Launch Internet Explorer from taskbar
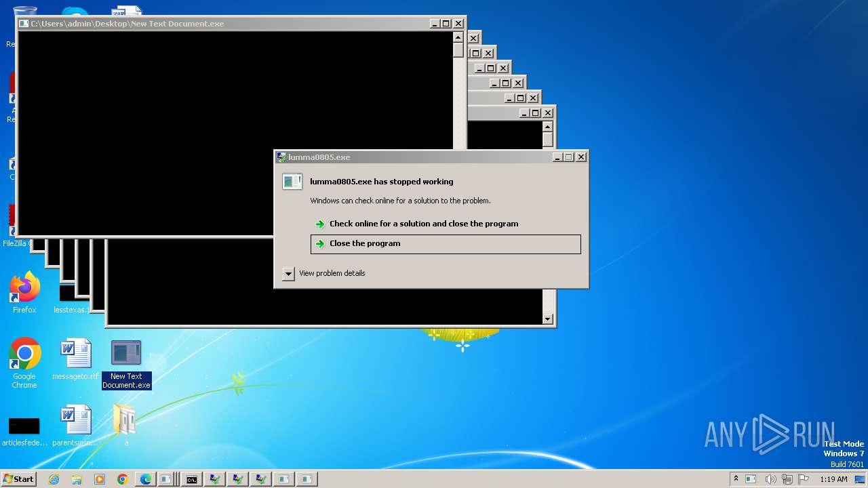Screen dimensions: 868x488 click(x=54, y=479)
